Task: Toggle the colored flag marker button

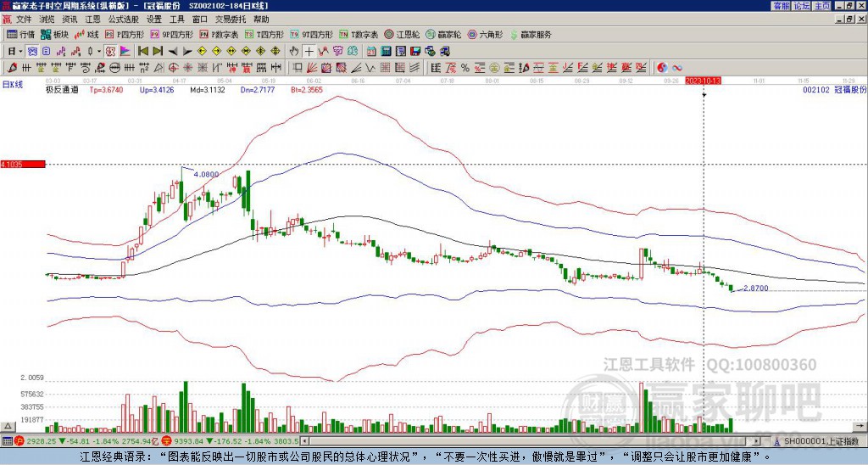Action: click(x=125, y=52)
